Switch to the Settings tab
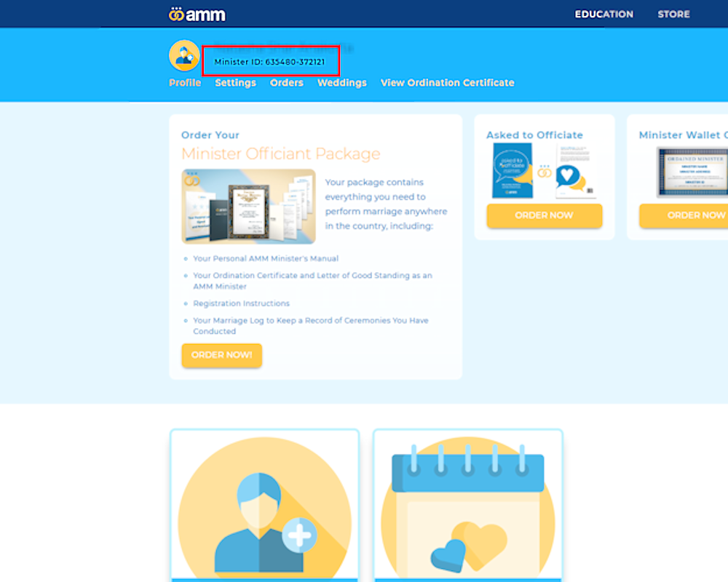 pos(235,83)
